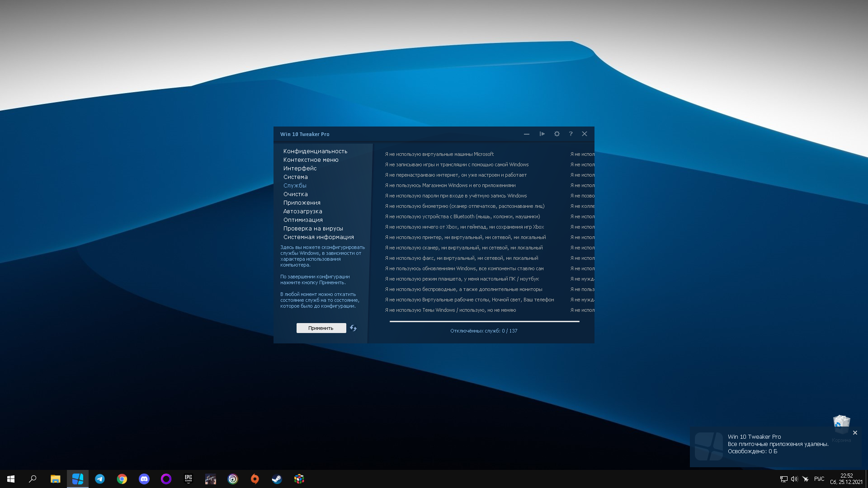Screen dimensions: 868x488
Task: Launch Google Chrome from taskbar
Action: [122, 479]
